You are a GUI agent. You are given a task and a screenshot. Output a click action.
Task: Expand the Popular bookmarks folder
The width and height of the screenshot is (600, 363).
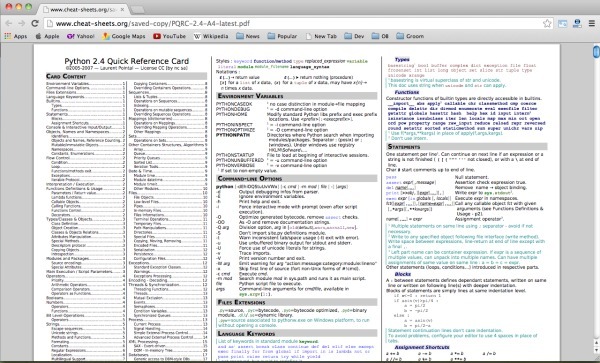point(282,36)
